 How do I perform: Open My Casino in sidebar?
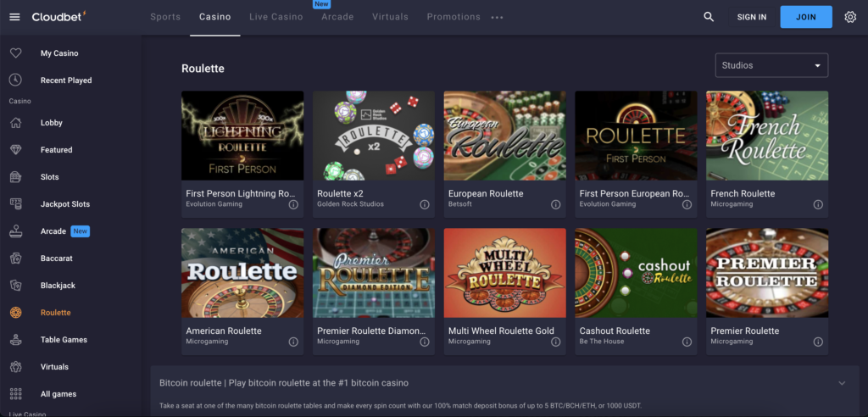[x=59, y=53]
